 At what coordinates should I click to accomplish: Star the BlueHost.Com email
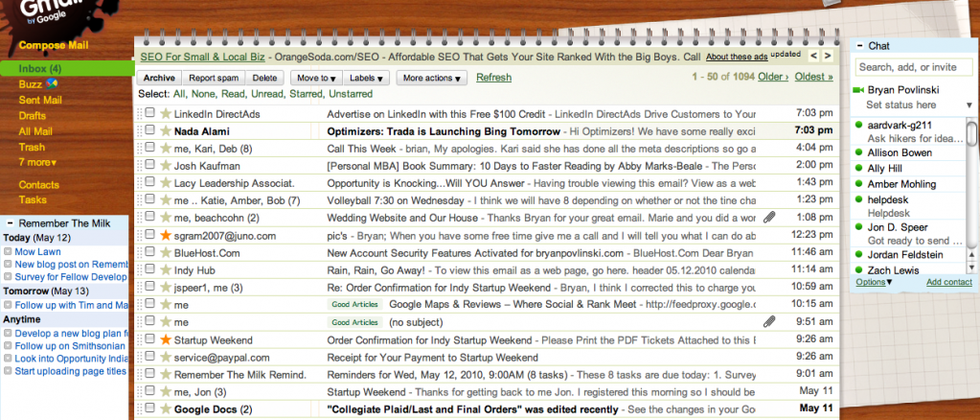[x=166, y=253]
